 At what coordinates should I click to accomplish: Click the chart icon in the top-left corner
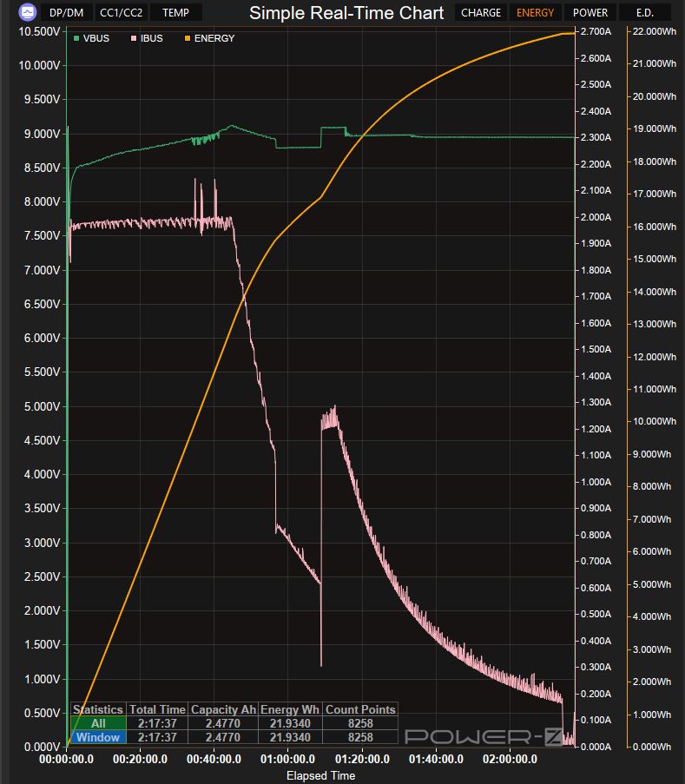[27, 12]
